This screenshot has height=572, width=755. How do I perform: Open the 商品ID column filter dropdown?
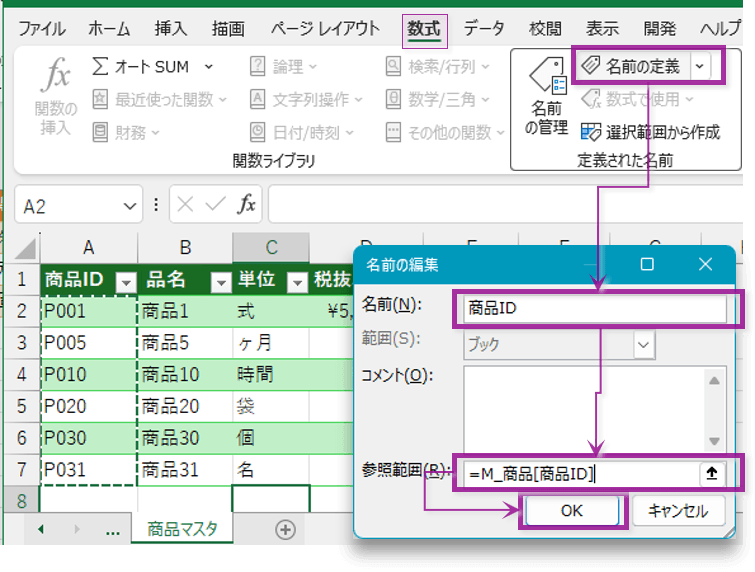click(126, 282)
